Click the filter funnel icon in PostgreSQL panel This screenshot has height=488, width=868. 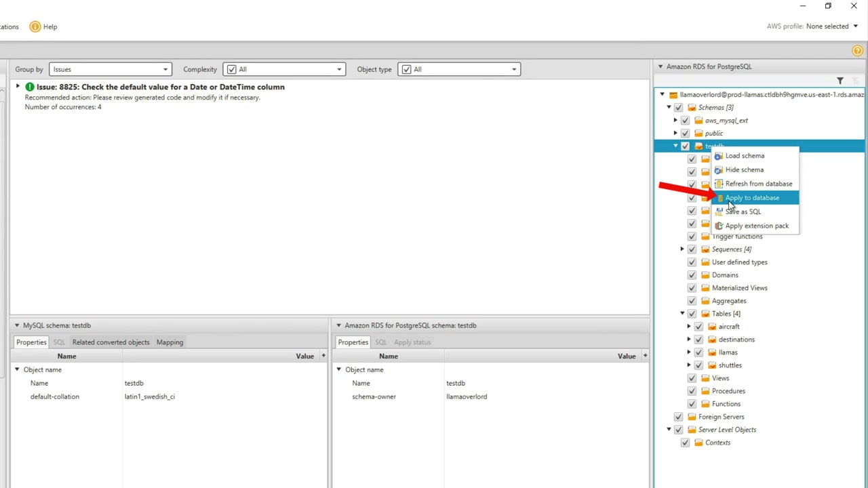(x=840, y=81)
